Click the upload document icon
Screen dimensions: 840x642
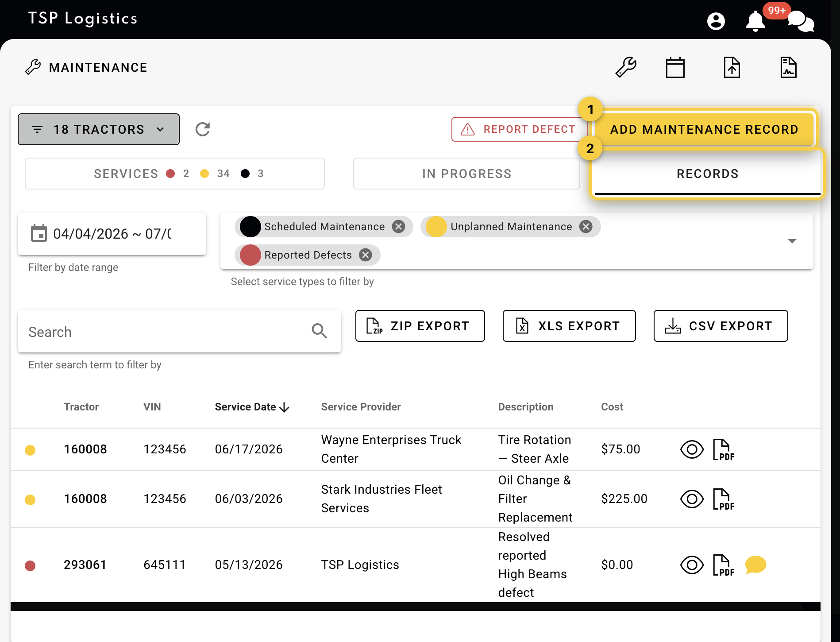[732, 67]
